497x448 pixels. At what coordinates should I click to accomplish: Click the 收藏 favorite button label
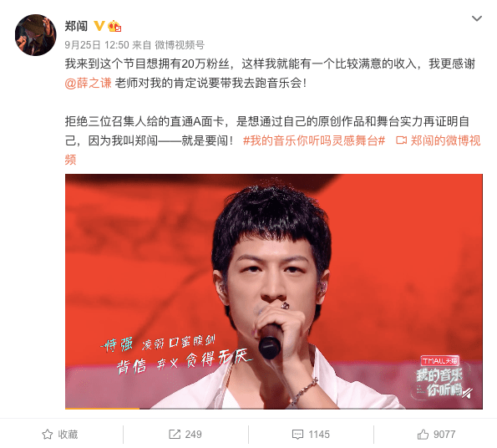68,435
